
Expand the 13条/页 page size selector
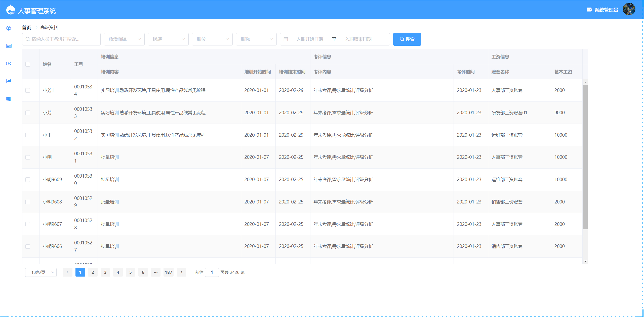(41, 272)
